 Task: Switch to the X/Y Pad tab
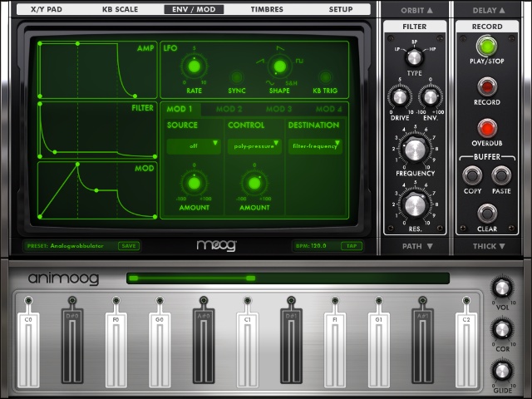click(x=47, y=9)
